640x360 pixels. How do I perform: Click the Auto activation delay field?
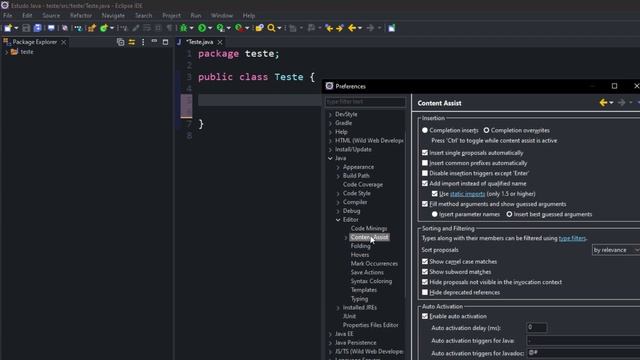click(x=537, y=327)
